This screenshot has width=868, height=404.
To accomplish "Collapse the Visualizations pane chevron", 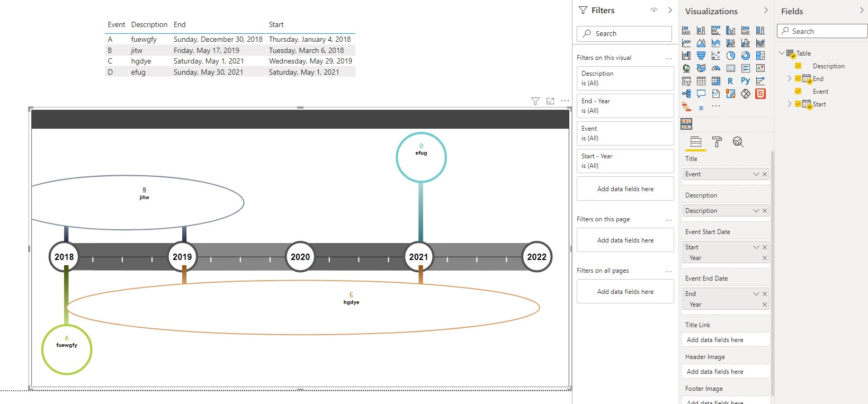I will [x=766, y=10].
